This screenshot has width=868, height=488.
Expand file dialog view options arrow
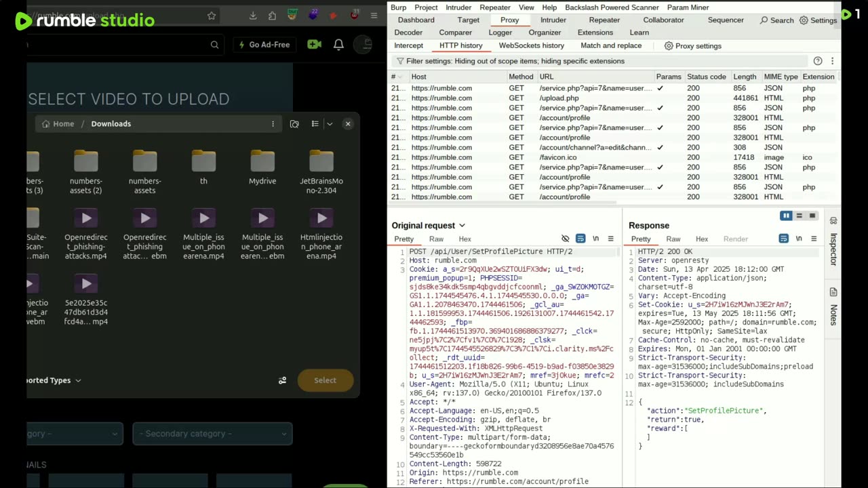click(x=330, y=124)
